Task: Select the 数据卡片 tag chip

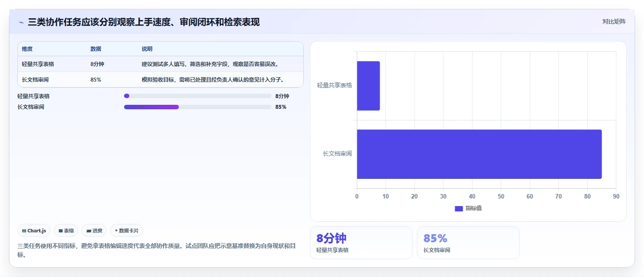Action: (x=127, y=231)
